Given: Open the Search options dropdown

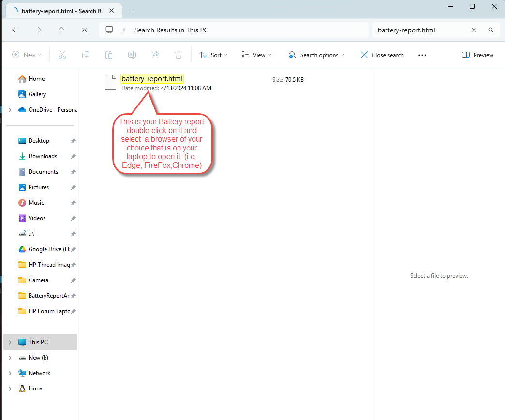Looking at the screenshot, I should pyautogui.click(x=317, y=55).
